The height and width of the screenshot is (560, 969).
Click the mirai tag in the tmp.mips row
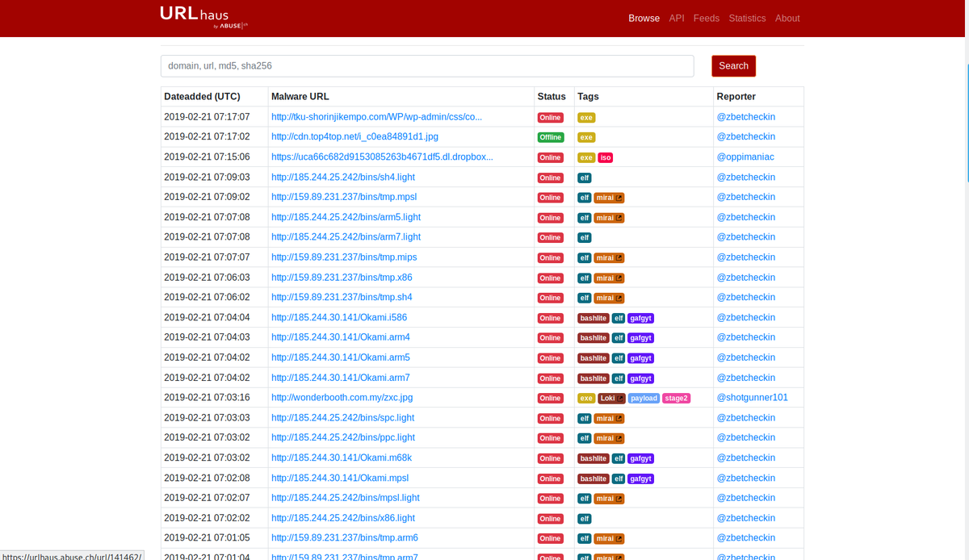tap(609, 258)
